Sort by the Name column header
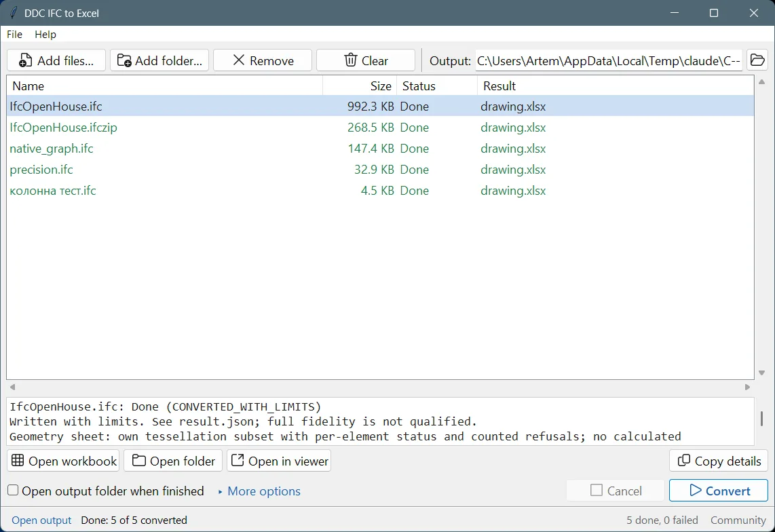This screenshot has height=532, width=775. (x=165, y=86)
